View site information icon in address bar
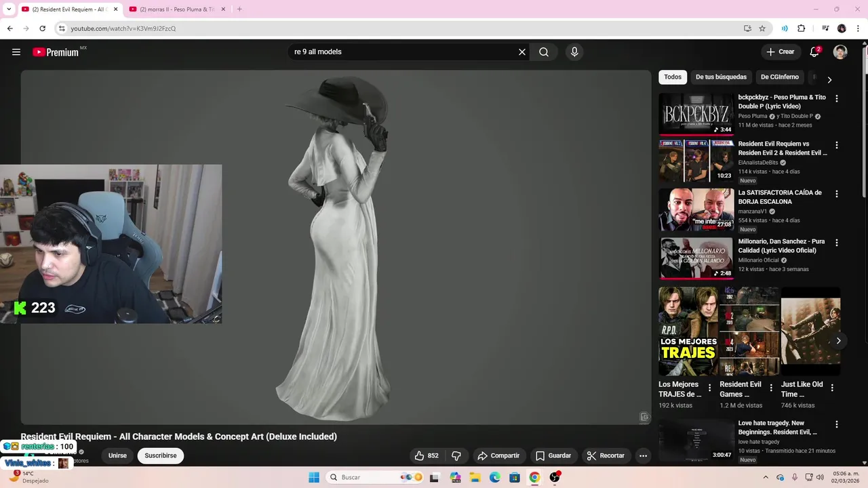The image size is (868, 488). click(62, 28)
